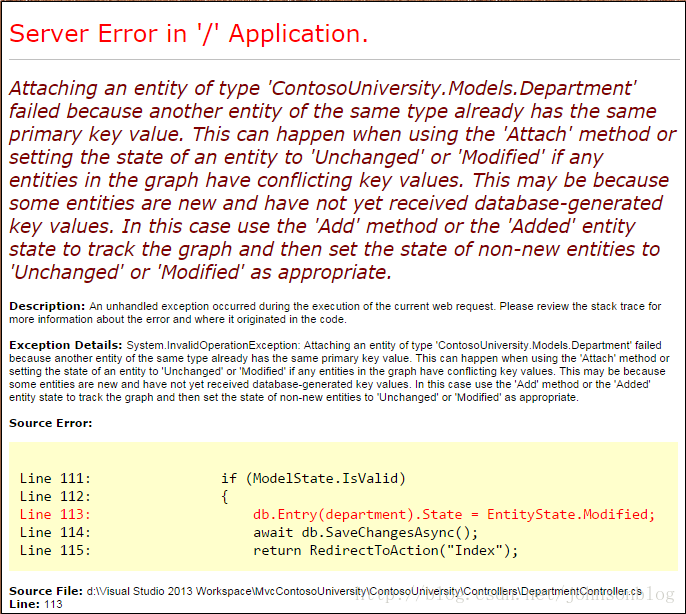Click the red 'Line 113:' label
Screen dimensions: 686x614
tap(55, 514)
